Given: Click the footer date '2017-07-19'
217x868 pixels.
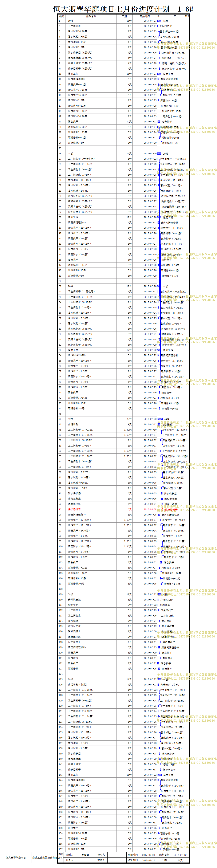Looking at the screenshot, I should click(x=180, y=855).
